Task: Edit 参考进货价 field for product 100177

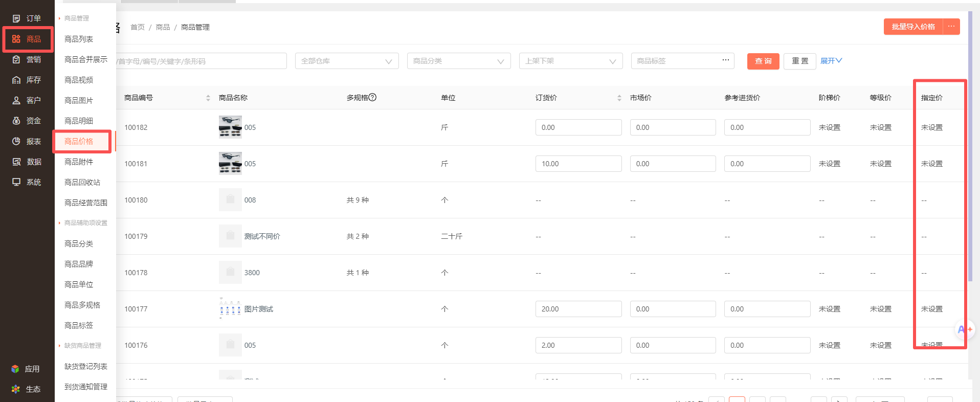Action: coord(767,309)
